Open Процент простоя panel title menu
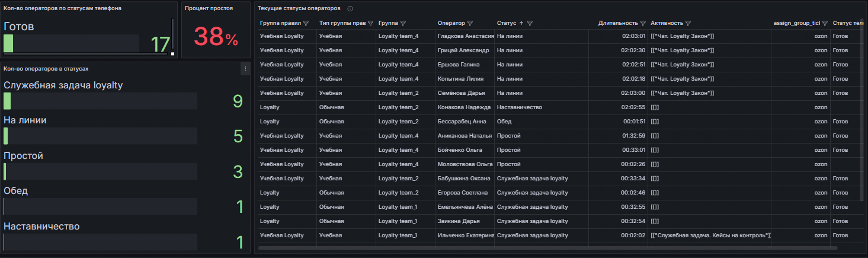The image size is (868, 258). [x=209, y=8]
